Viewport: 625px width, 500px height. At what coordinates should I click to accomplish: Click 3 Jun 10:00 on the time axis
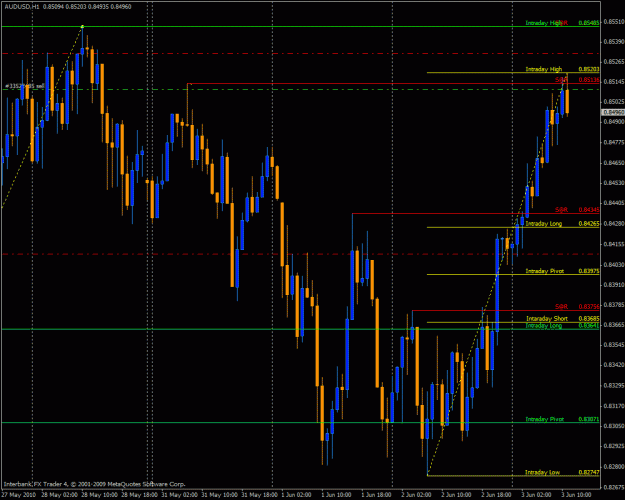[576, 495]
